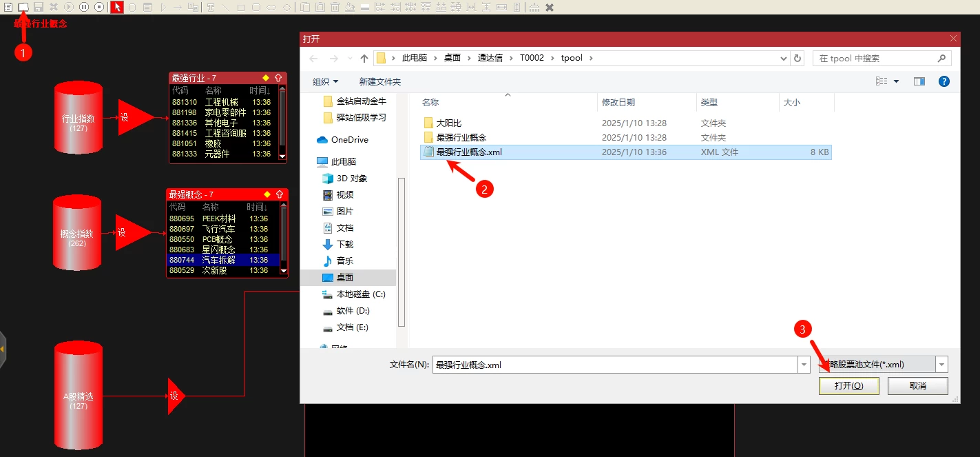Click the 在 tpool 中搜索 search box
Viewport: 980px width, 457px height.
882,58
